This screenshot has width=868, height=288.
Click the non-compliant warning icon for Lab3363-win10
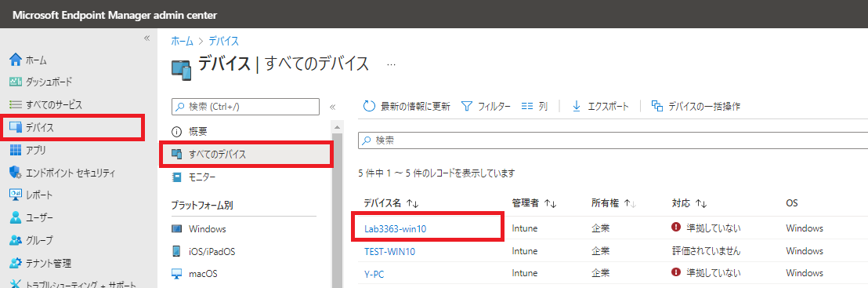[x=675, y=228]
